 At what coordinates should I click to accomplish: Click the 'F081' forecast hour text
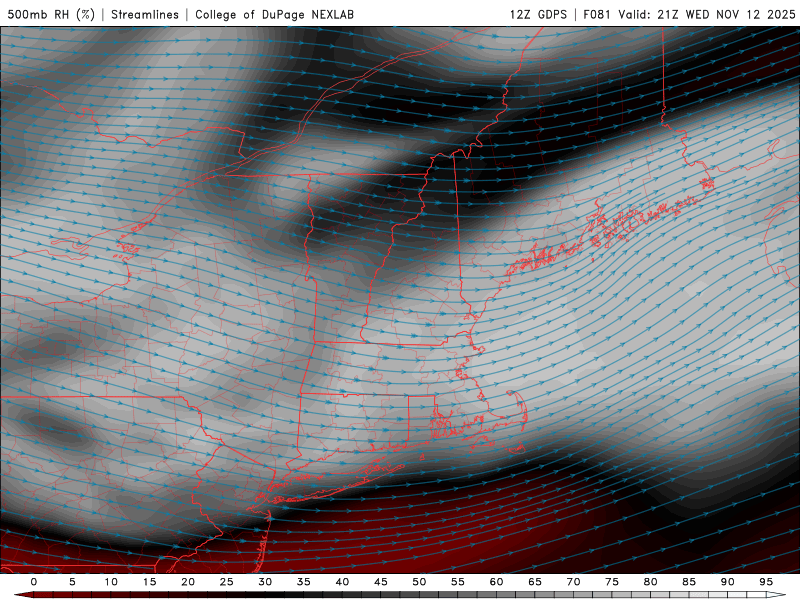(596, 14)
